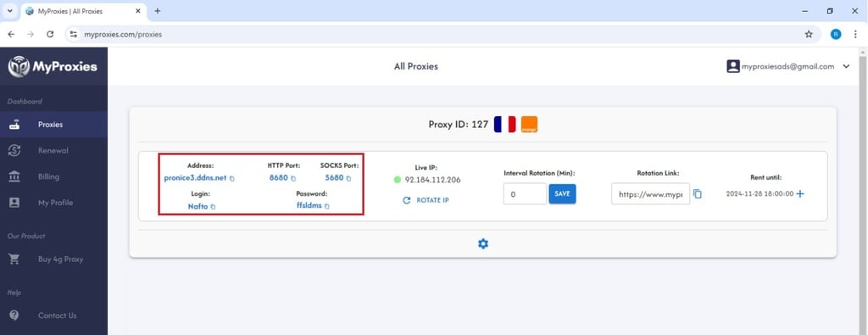Copy the Login value Nafto
Viewport: 868px width, 335px height.
[213, 207]
